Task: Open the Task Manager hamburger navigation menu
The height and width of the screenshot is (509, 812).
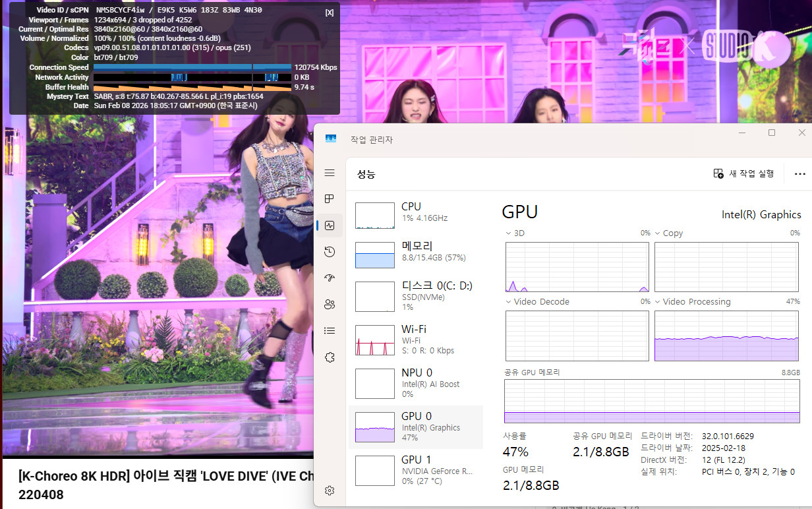Action: click(x=330, y=173)
